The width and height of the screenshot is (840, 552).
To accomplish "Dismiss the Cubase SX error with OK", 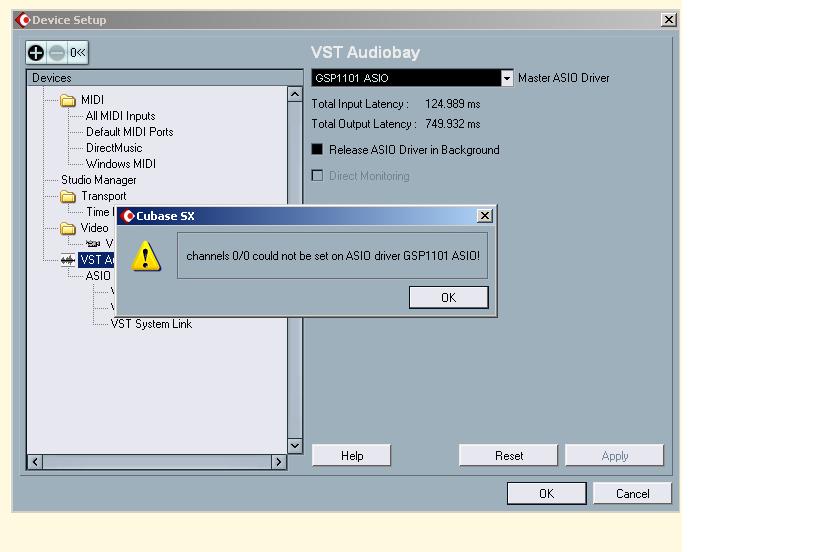I will click(x=448, y=297).
